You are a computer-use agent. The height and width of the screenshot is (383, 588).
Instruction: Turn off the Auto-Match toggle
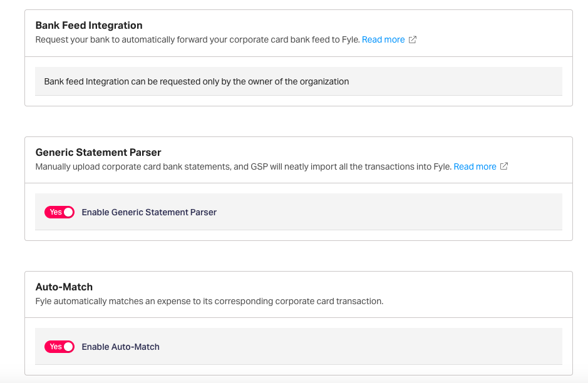[59, 347]
